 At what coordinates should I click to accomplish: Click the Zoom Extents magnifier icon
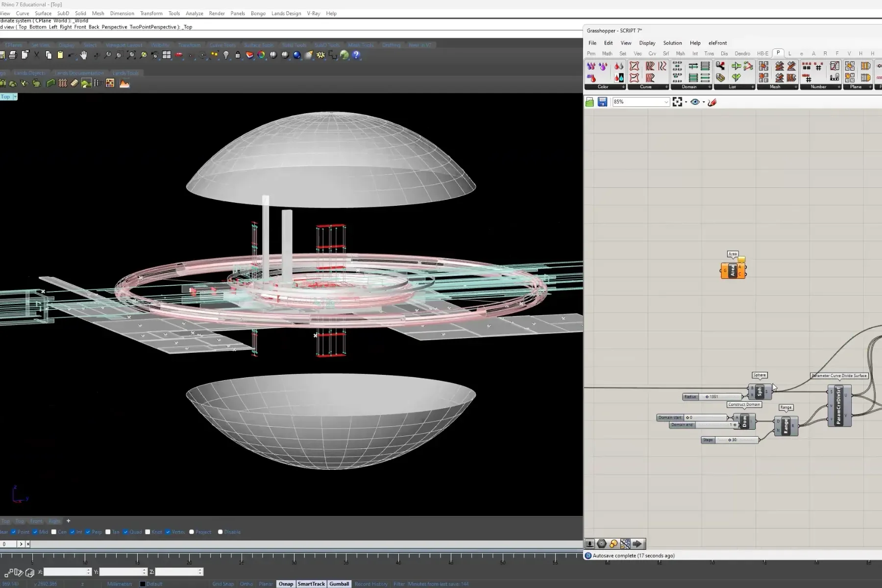pyautogui.click(x=131, y=55)
